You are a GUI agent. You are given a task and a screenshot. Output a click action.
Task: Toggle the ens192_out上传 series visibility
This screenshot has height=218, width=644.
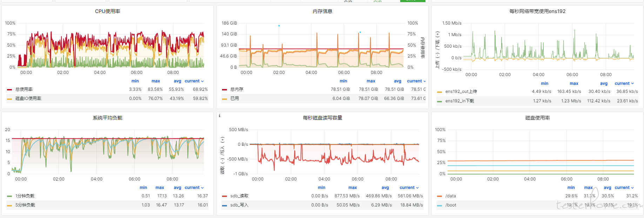[461, 91]
